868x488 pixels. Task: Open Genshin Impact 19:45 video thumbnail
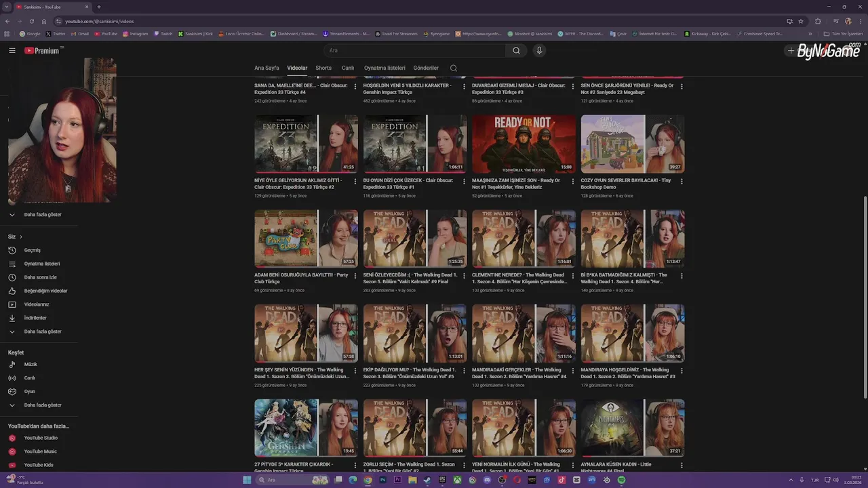306,428
